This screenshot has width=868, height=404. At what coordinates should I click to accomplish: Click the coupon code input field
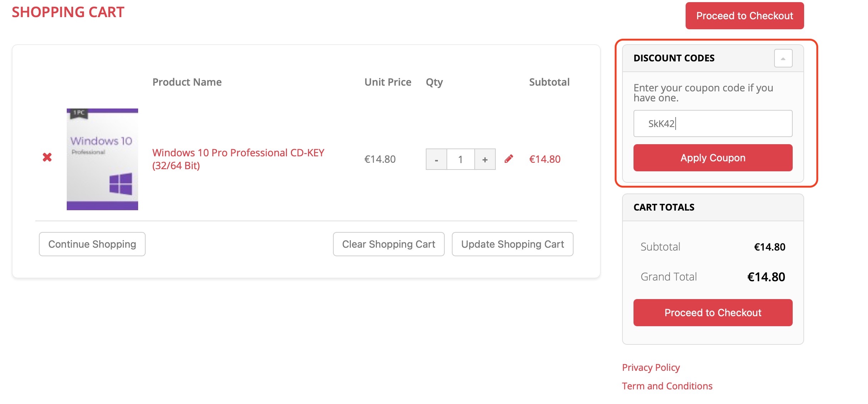(712, 123)
